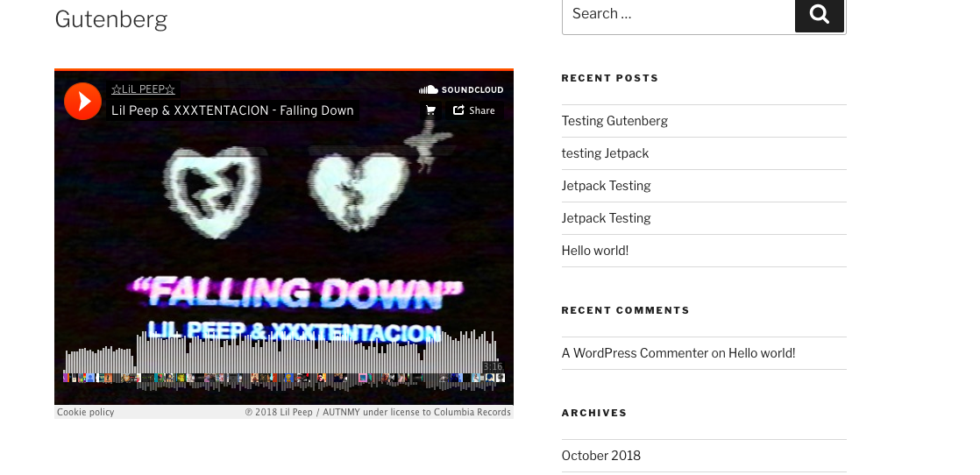Click the Columbia Records copyright text

tap(378, 412)
